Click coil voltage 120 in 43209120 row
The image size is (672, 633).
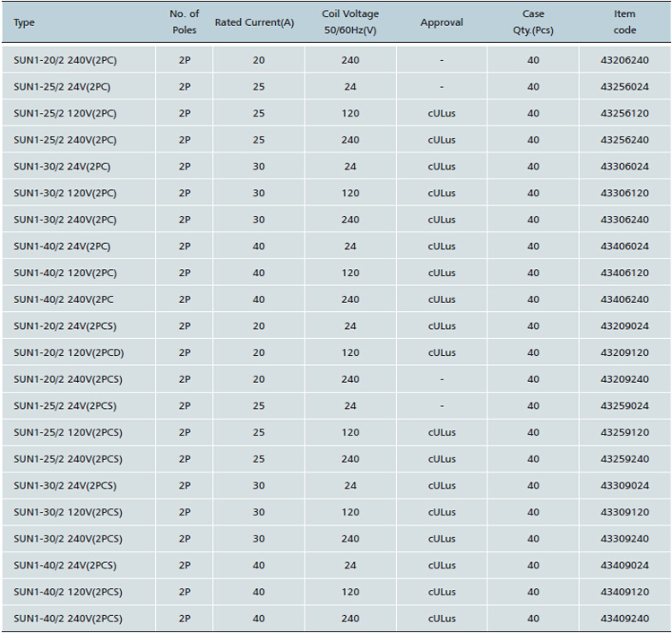pyautogui.click(x=350, y=352)
